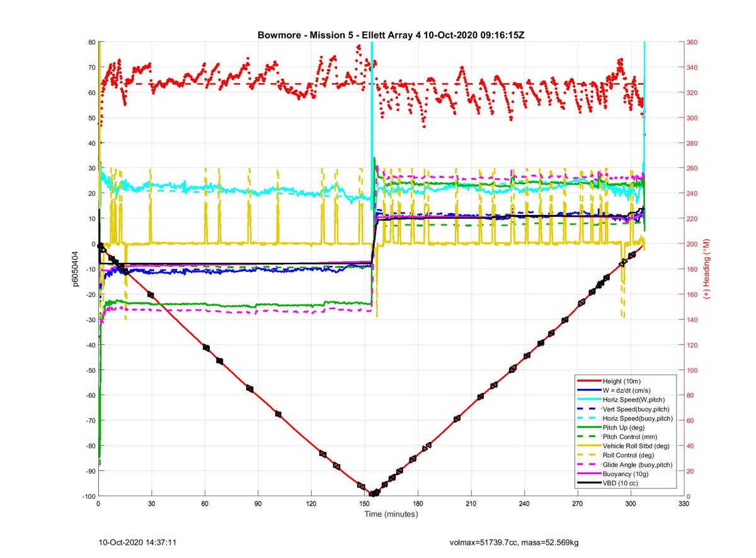Screen dimensions: 756x558
Task: Click the red heading-axis tick label '260'
Action: [692, 168]
